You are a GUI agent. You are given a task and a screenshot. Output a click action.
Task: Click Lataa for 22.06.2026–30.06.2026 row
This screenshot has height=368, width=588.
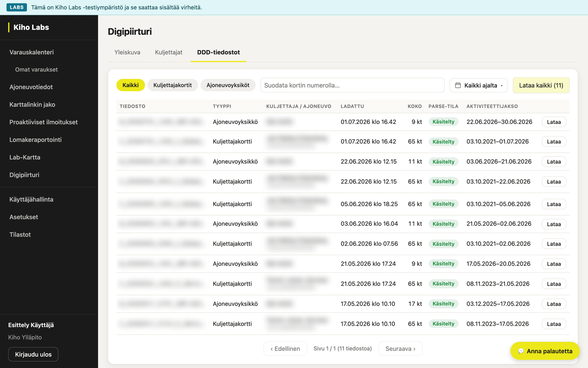coord(554,122)
